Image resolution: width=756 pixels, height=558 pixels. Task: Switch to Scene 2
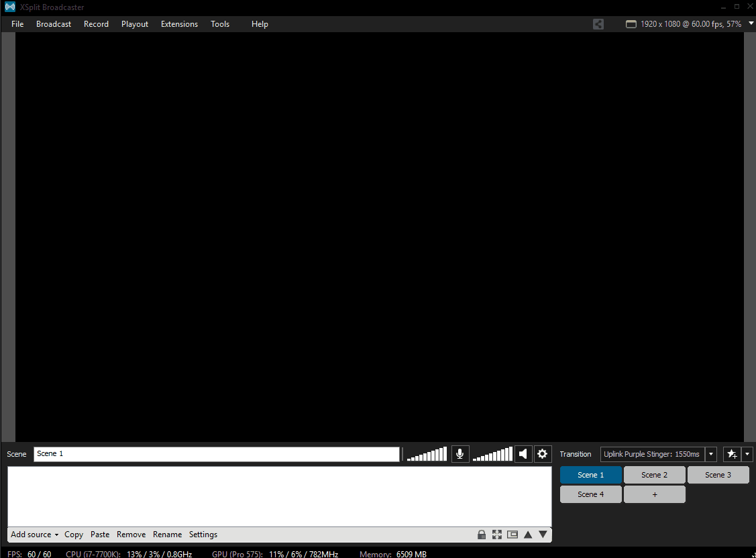coord(654,474)
